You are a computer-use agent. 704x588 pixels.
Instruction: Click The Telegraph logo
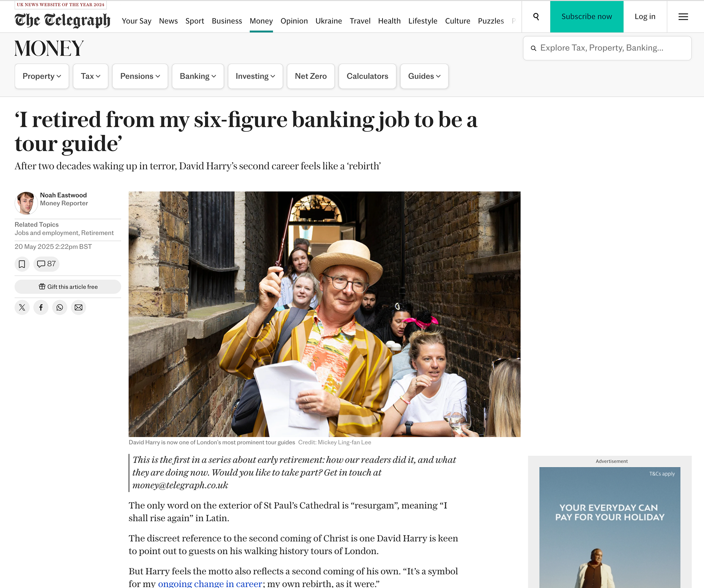pos(62,21)
